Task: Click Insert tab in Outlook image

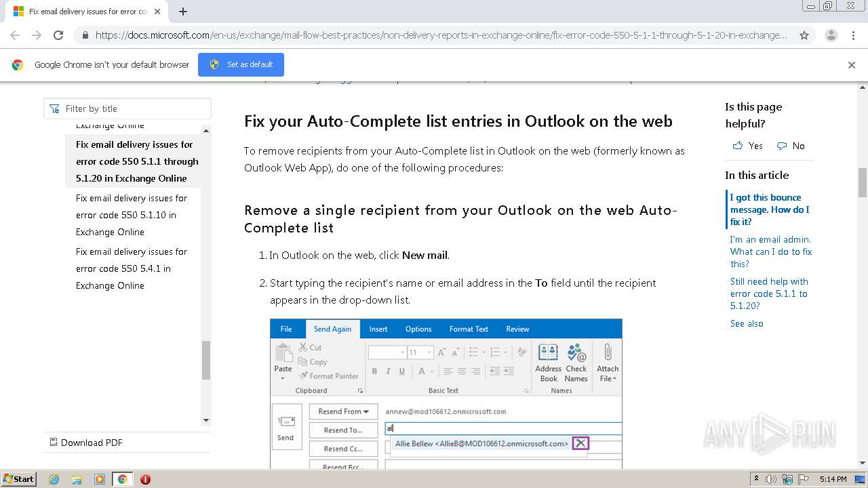Action: [x=378, y=329]
